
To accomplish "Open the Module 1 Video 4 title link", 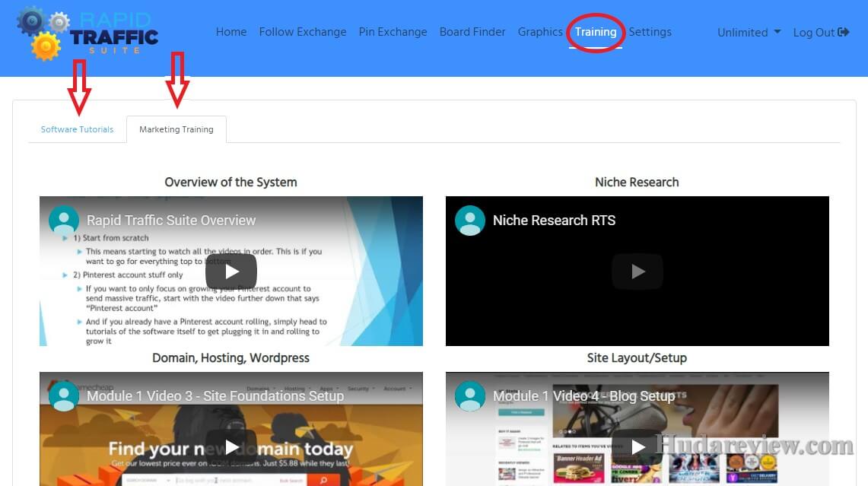I will pyautogui.click(x=584, y=395).
